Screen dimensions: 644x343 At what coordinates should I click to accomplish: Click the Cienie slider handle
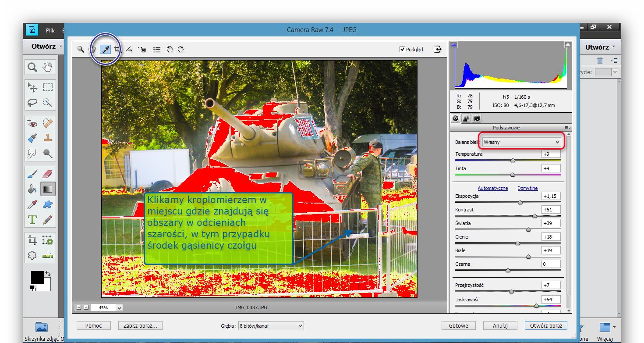[517, 243]
